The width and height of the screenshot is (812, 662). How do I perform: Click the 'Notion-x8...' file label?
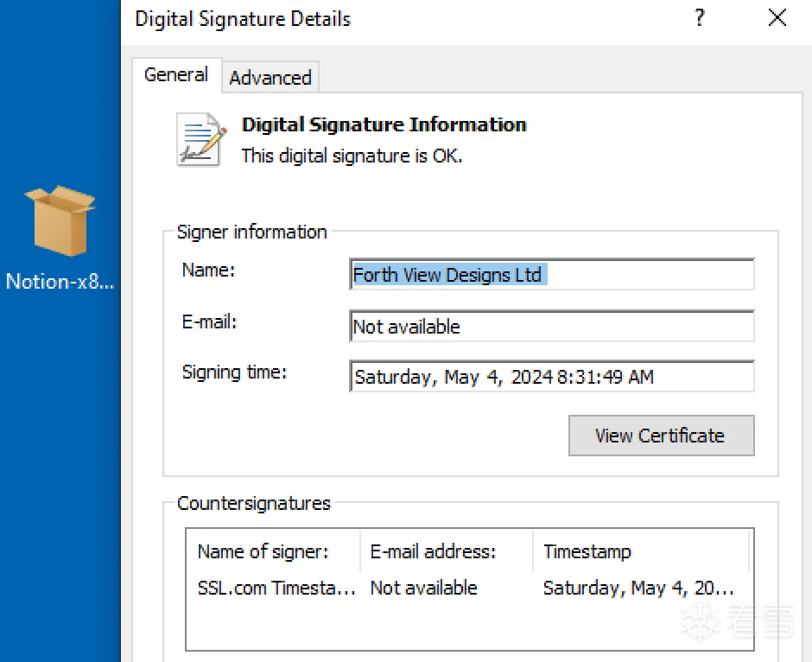60,282
